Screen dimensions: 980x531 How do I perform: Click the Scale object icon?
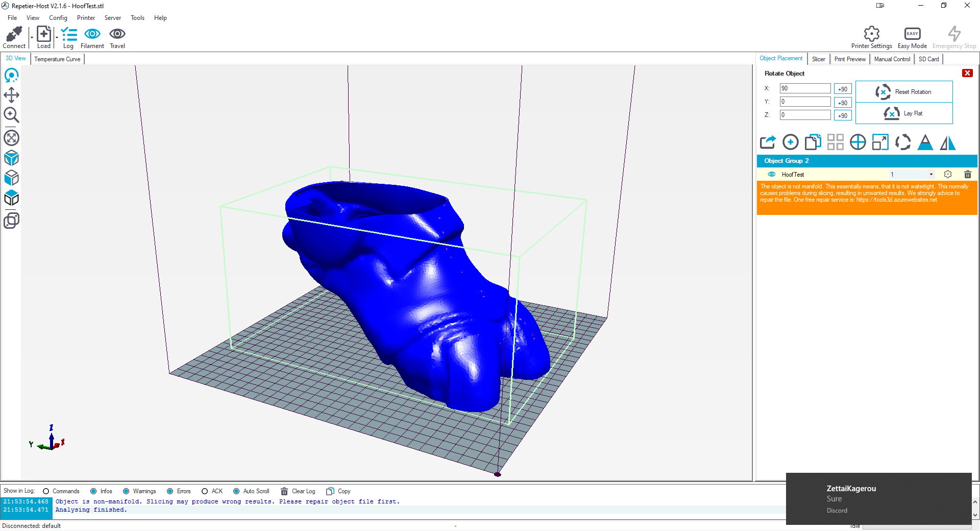(880, 142)
